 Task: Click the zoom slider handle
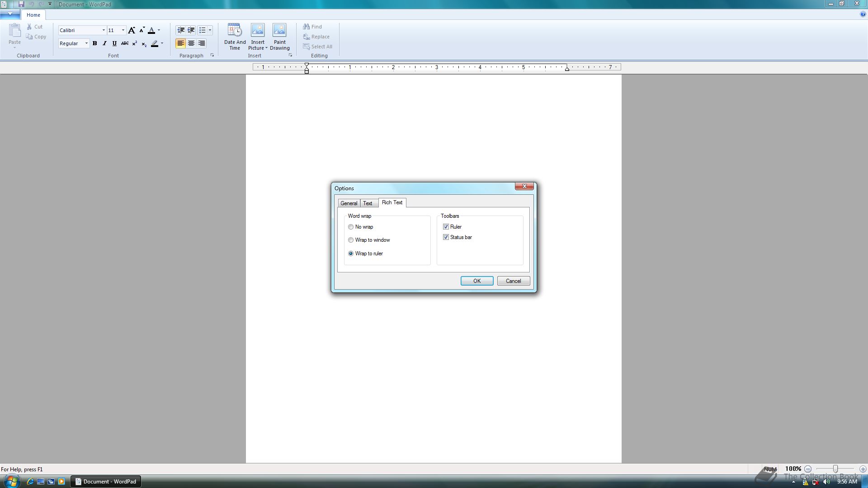click(x=835, y=469)
